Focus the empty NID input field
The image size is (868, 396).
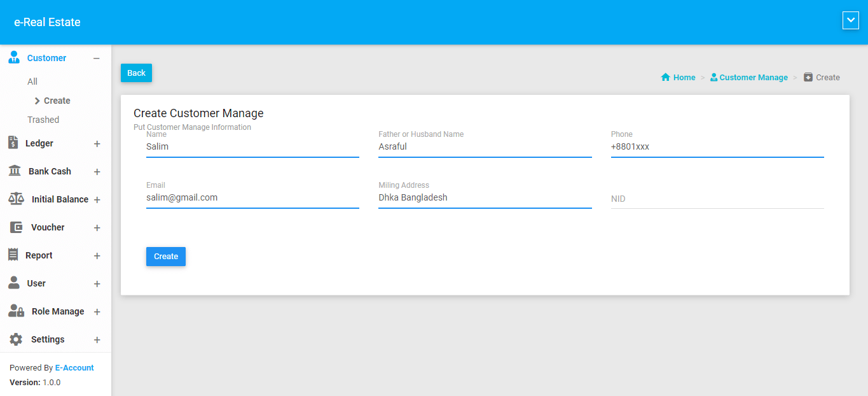click(717, 199)
